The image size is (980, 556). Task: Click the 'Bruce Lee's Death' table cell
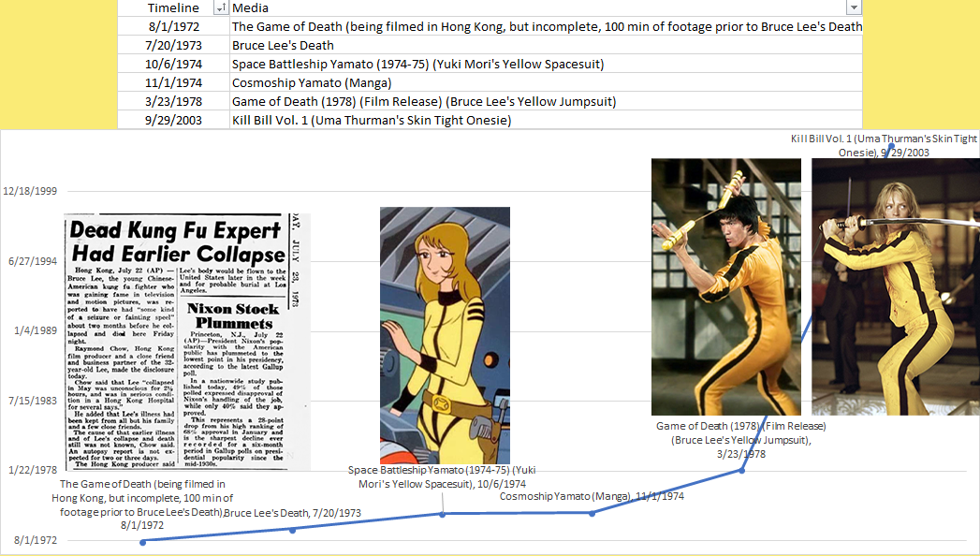point(283,45)
